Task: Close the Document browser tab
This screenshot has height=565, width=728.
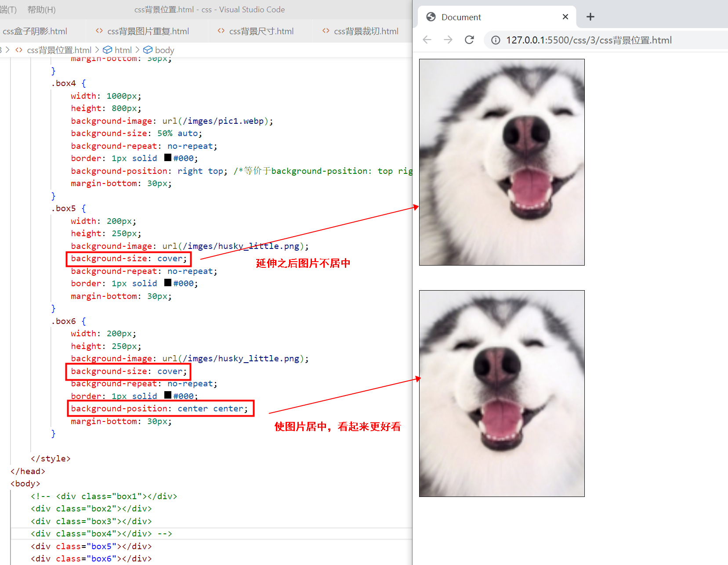Action: point(565,17)
